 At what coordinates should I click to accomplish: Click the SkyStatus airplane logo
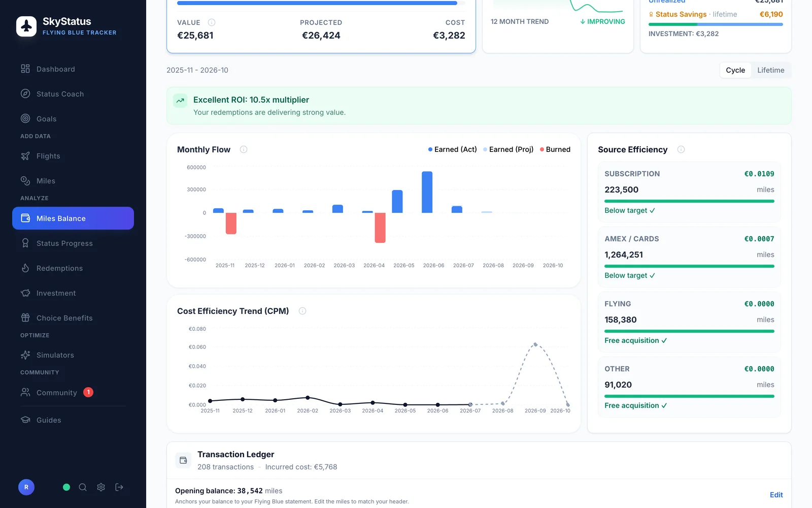pos(26,26)
